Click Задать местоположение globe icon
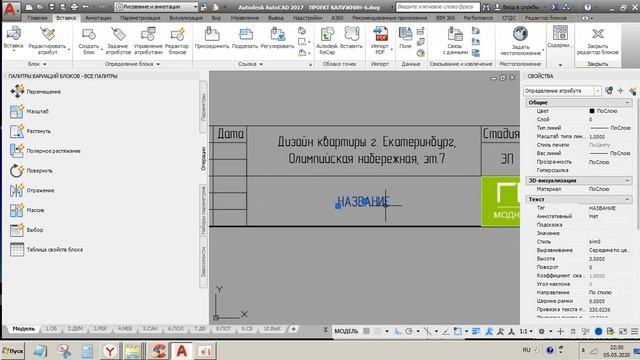This screenshot has width=640, height=360. tap(520, 34)
